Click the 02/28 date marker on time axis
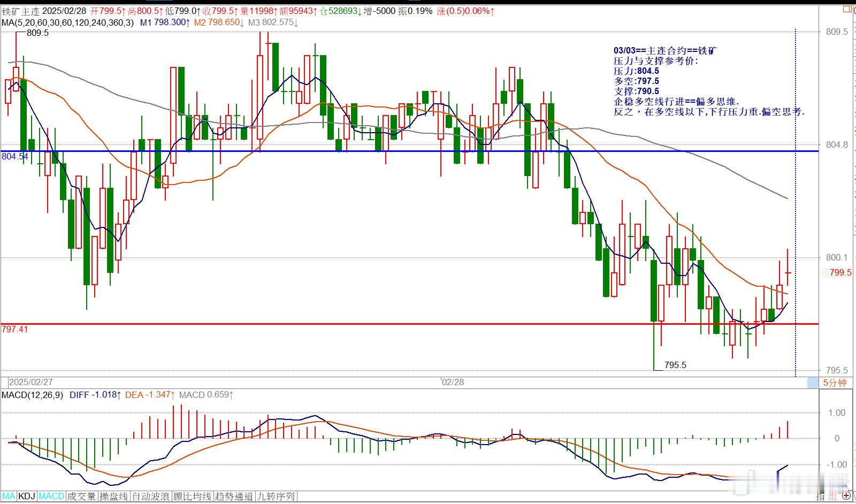 click(x=453, y=382)
